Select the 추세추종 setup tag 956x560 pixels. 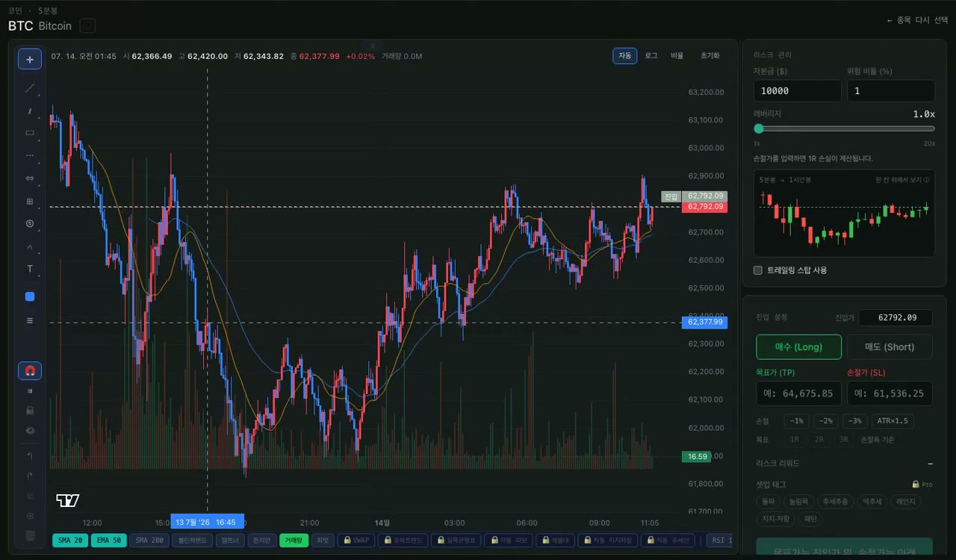click(x=835, y=502)
